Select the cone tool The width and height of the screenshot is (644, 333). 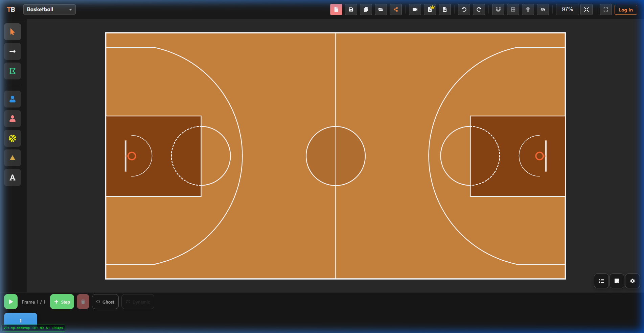tap(12, 158)
